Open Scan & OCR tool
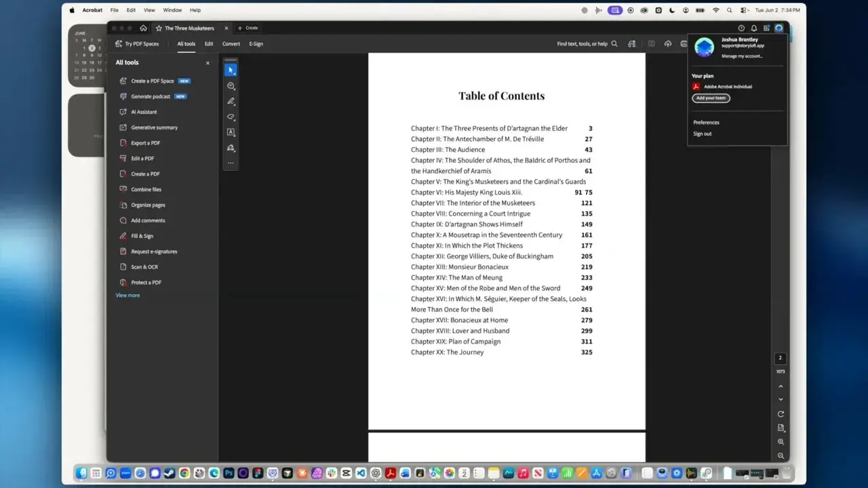This screenshot has height=488, width=868. [139, 267]
